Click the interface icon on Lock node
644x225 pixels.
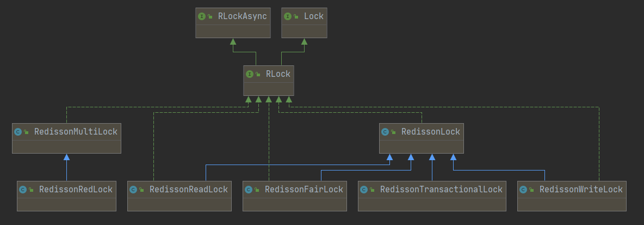(x=288, y=16)
